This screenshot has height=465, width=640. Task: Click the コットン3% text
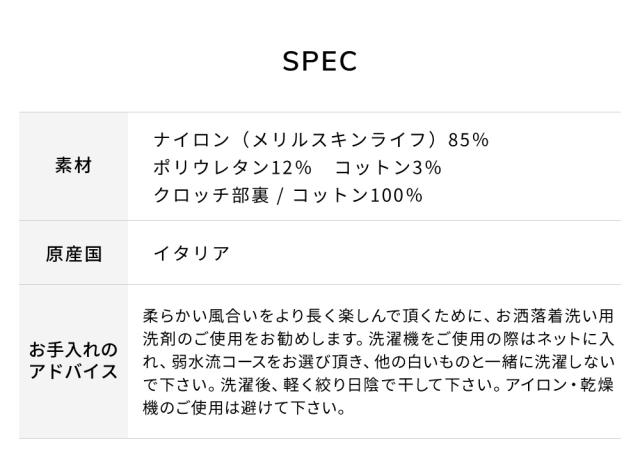(388, 167)
